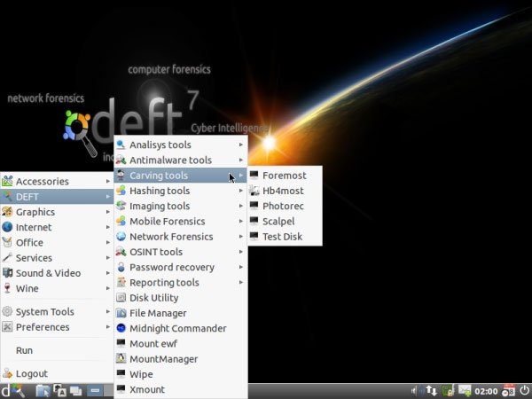Select the Carving tools entry
The image size is (532, 399).
coord(181,175)
